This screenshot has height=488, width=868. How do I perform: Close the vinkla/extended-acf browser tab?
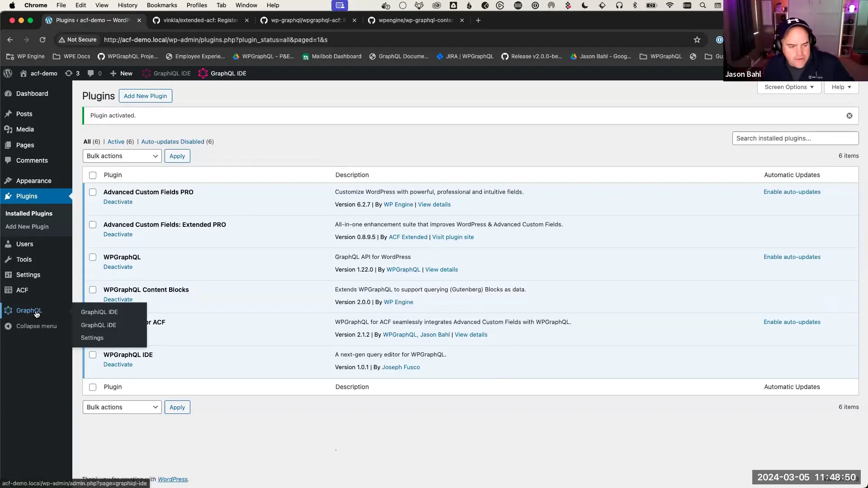(247, 20)
